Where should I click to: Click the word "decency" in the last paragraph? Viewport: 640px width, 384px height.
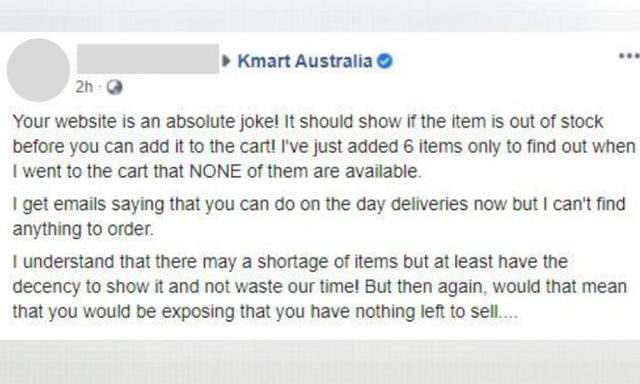click(47, 287)
